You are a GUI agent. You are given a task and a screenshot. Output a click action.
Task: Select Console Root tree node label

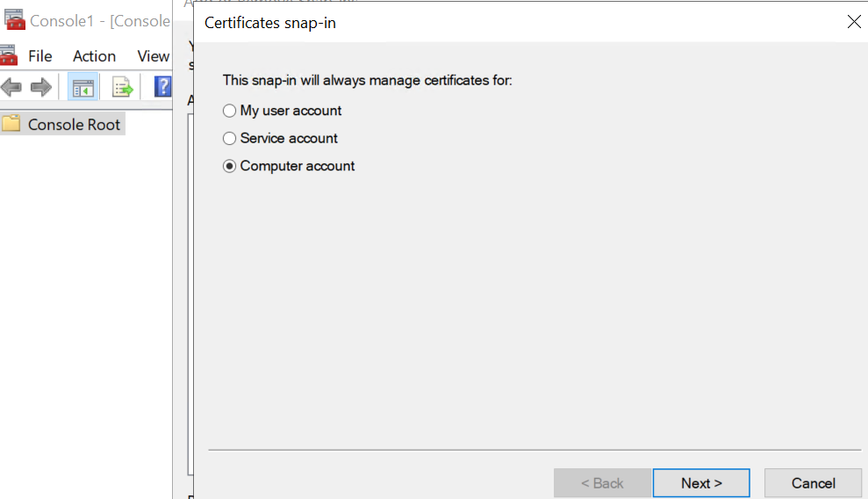point(74,125)
